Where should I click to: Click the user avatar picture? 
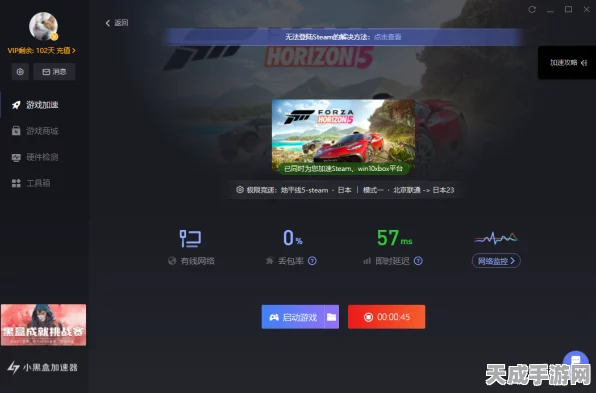tap(43, 26)
